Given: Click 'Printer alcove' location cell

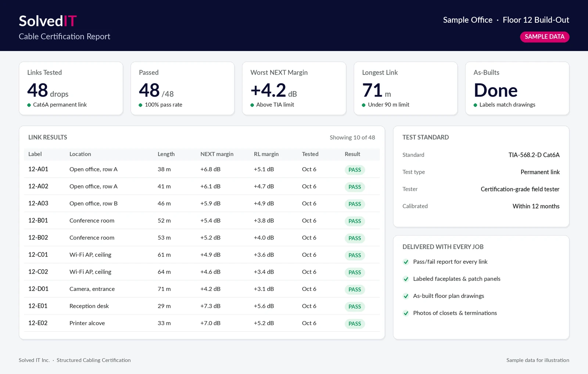Looking at the screenshot, I should pyautogui.click(x=87, y=323).
